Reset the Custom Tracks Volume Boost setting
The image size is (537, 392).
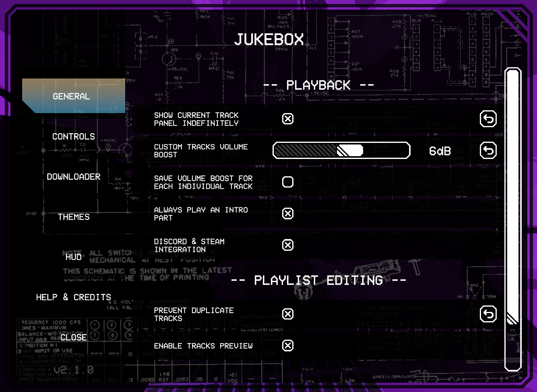tap(488, 150)
